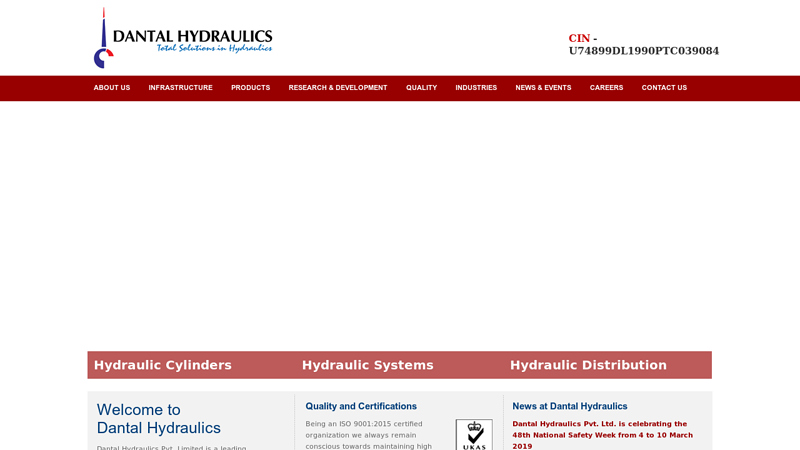Viewport: 800px width, 450px height.
Task: Open the Hydraulic Systems section
Action: 367,365
